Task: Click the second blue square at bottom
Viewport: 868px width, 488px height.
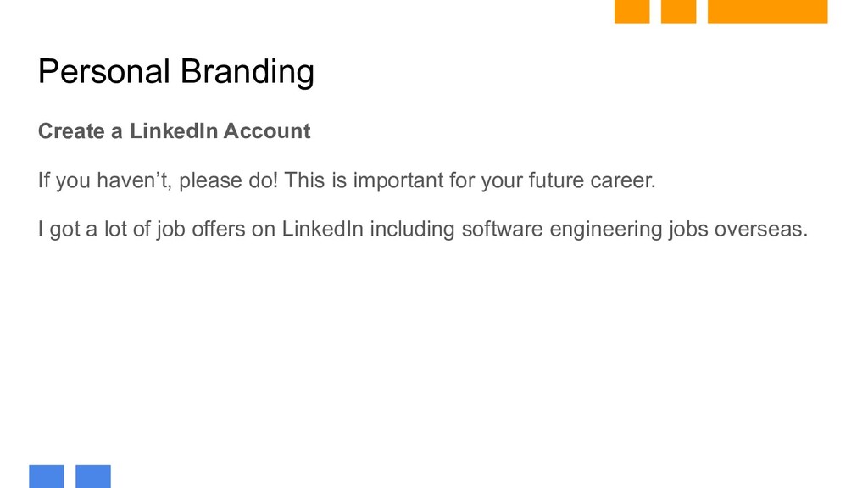Action: [x=93, y=476]
